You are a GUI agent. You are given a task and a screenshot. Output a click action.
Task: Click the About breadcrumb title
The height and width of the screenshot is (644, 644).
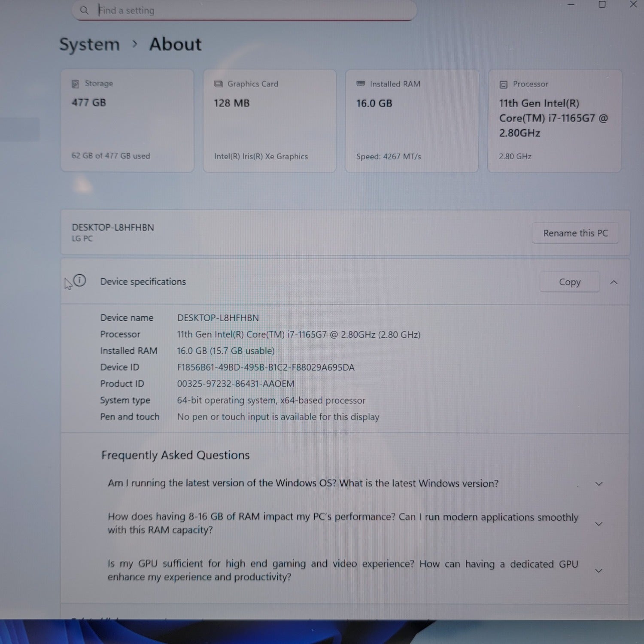tap(175, 45)
